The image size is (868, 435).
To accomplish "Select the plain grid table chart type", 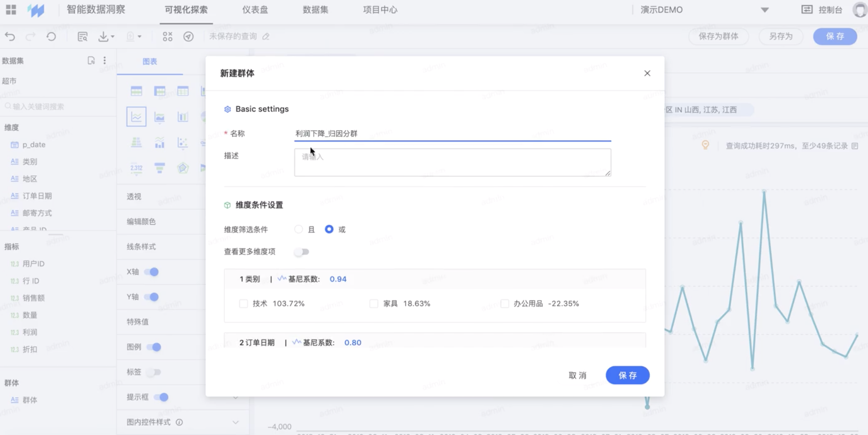I will 183,91.
